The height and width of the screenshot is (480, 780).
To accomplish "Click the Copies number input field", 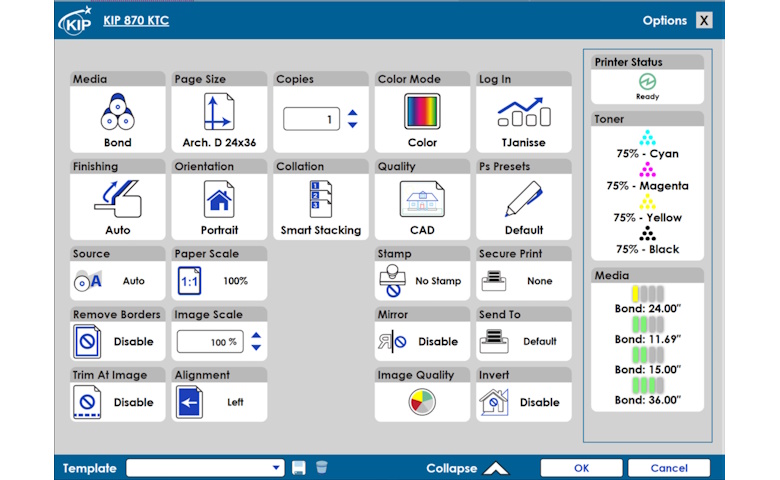I will pyautogui.click(x=311, y=119).
